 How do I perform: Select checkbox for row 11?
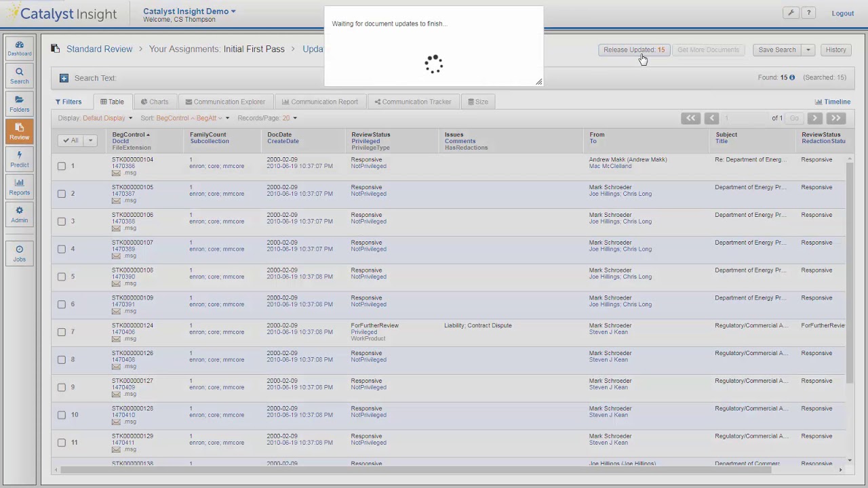[x=62, y=443]
